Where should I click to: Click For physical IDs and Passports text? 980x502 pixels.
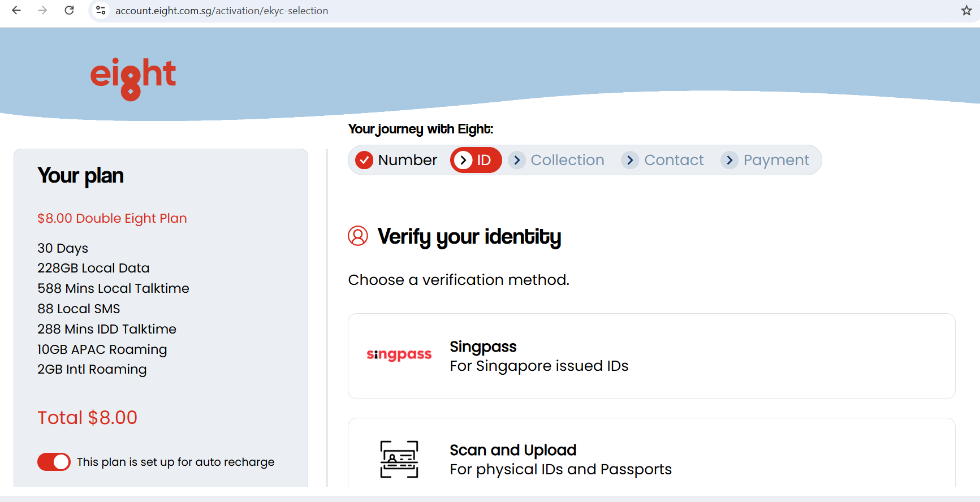click(560, 469)
